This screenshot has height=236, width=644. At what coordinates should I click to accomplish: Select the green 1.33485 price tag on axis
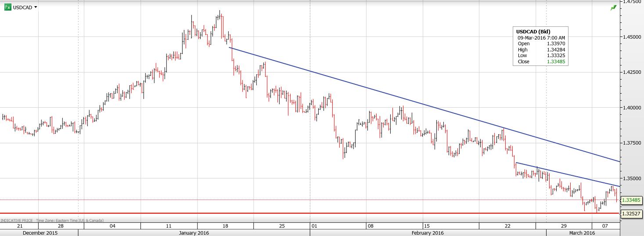pos(632,200)
